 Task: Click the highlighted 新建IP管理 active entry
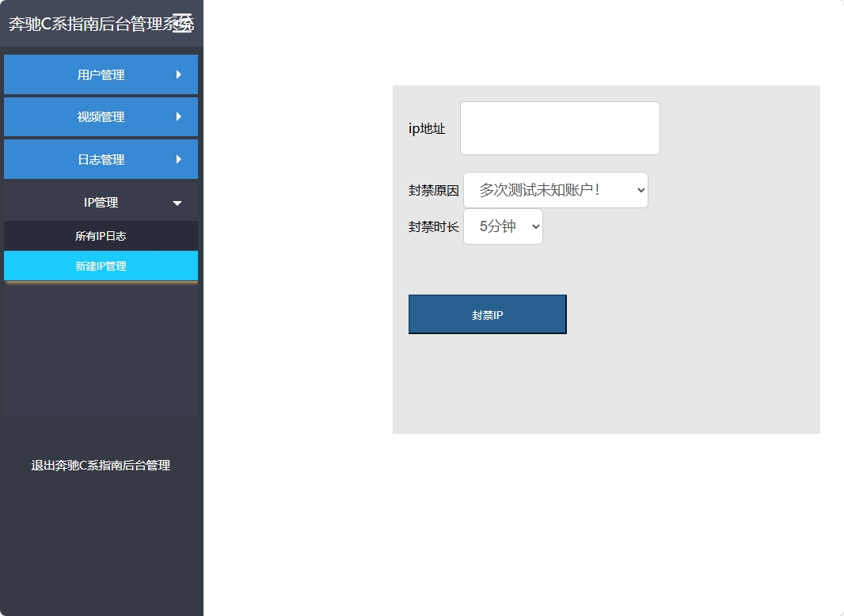(101, 266)
